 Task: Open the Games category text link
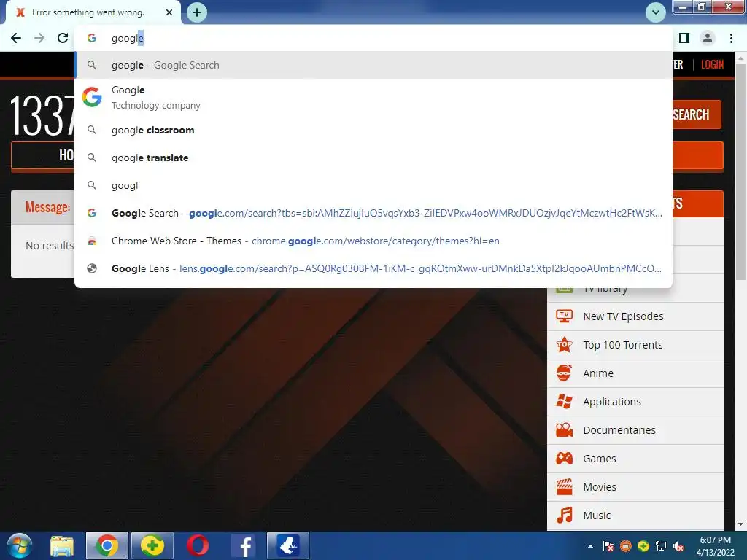point(600,459)
